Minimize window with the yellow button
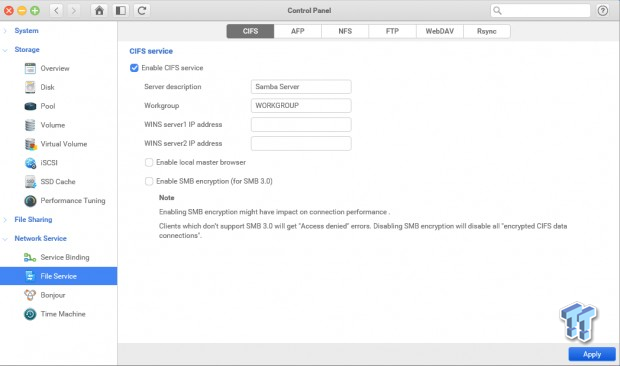620x366 pixels. (22, 11)
